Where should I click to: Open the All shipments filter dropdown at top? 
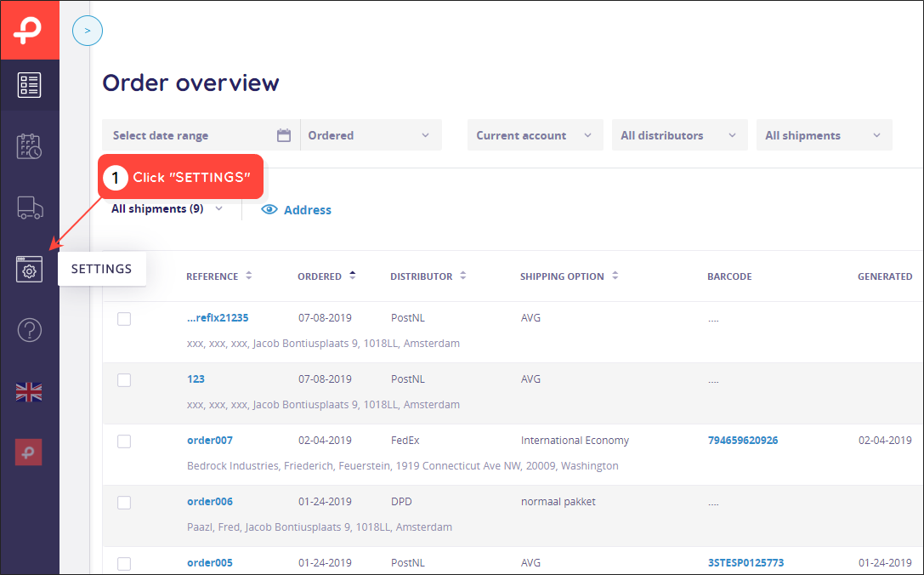click(824, 135)
